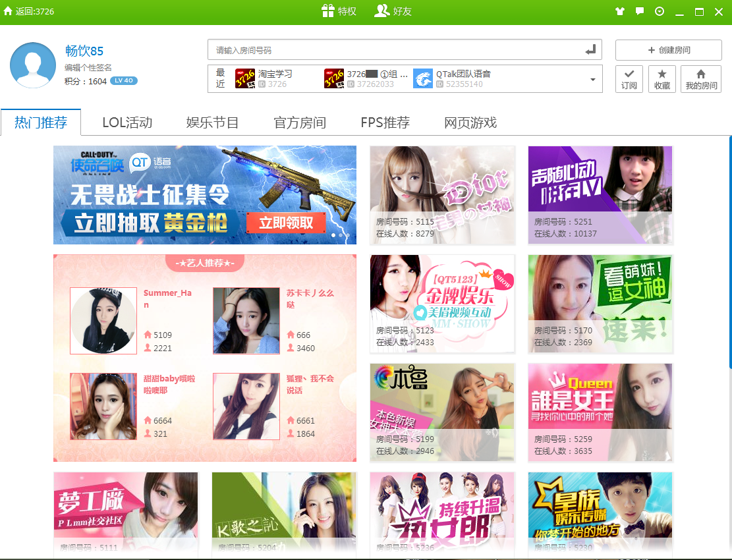732x560 pixels.
Task: Open the 好友 friends icon
Action: point(381,11)
